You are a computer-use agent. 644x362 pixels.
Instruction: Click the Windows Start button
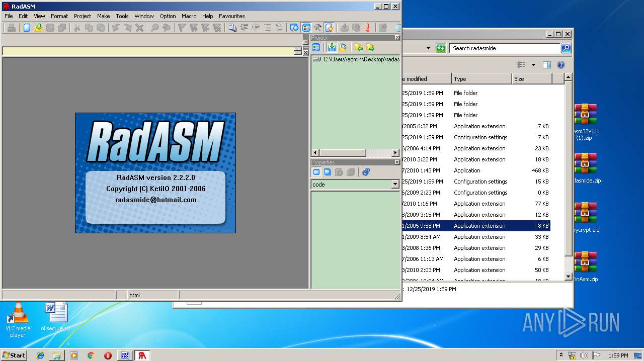(14, 355)
